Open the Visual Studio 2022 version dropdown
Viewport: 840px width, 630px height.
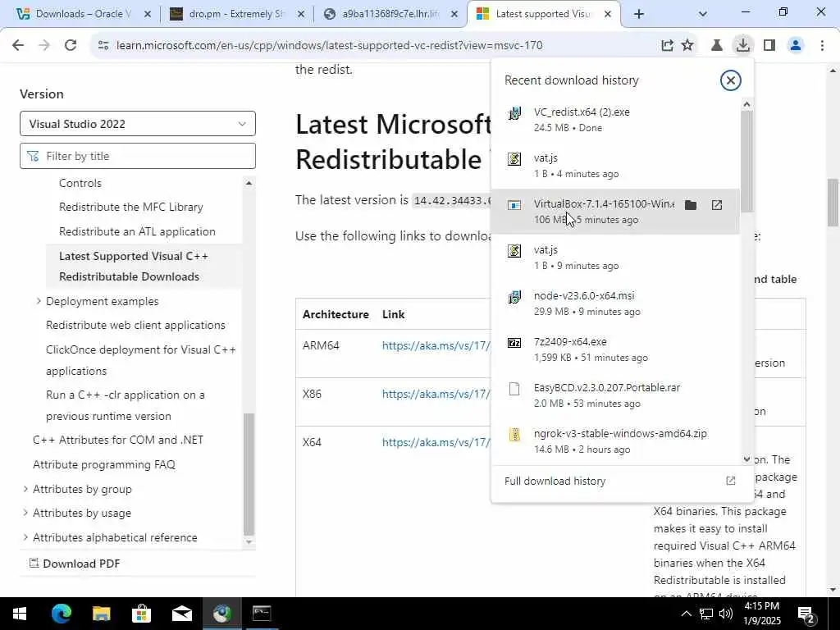click(x=138, y=124)
